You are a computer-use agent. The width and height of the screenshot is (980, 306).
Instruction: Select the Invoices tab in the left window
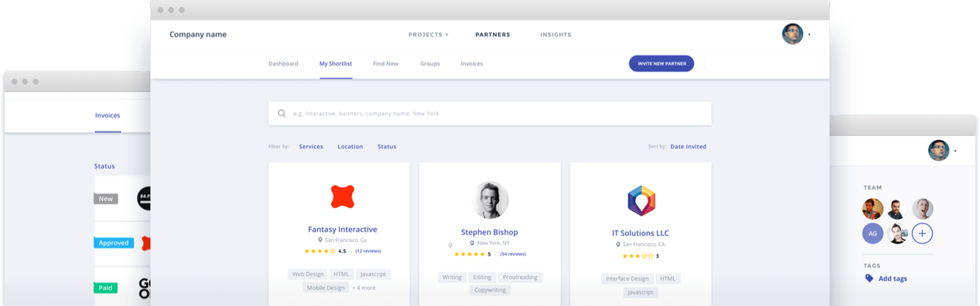pyautogui.click(x=108, y=115)
